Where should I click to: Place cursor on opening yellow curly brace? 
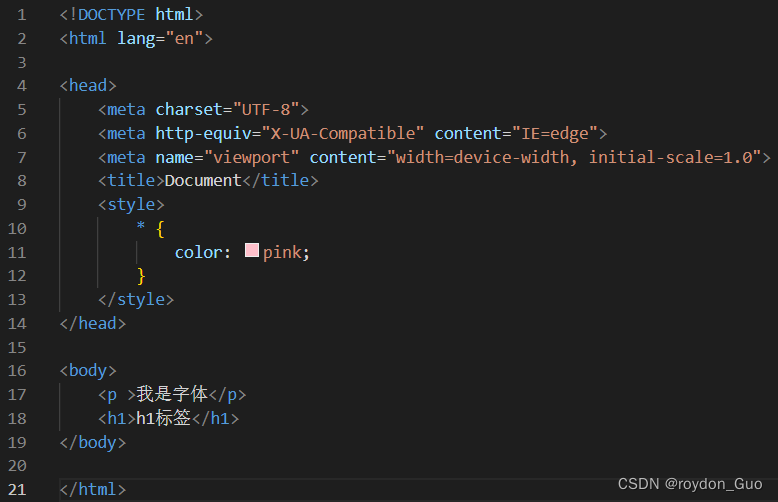160,229
